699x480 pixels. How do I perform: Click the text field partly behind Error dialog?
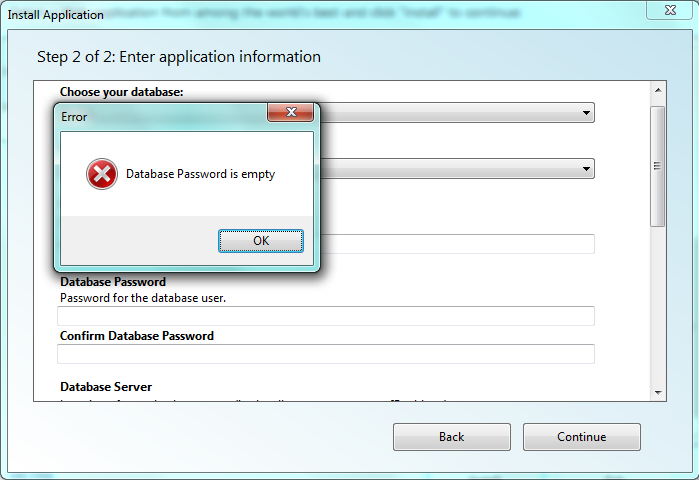point(457,244)
